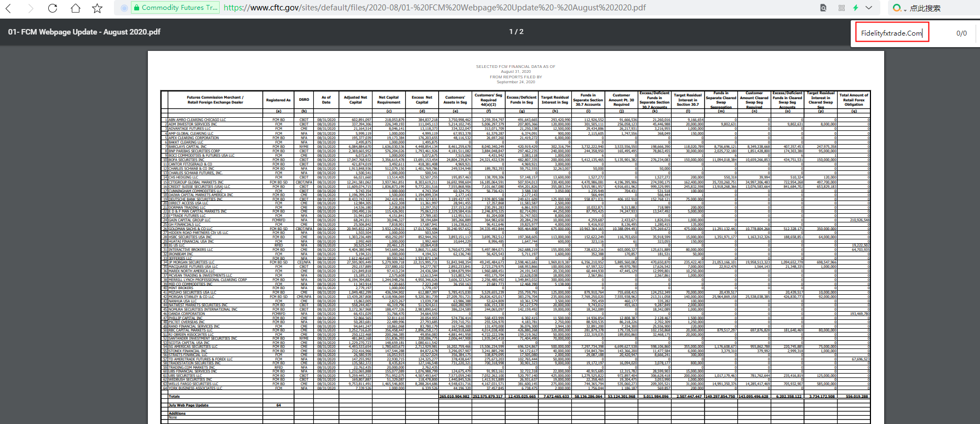Click the search engine logo icon

(x=897, y=8)
